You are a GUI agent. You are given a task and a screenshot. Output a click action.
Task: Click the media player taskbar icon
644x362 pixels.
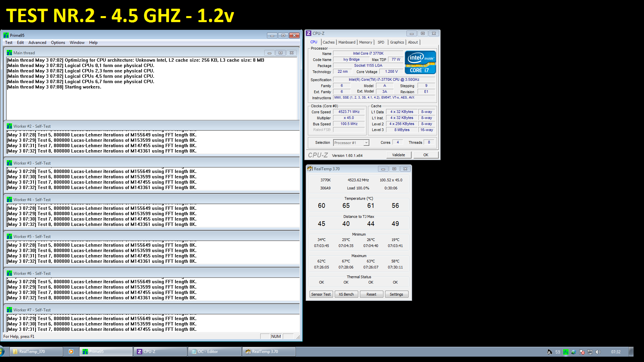71,352
